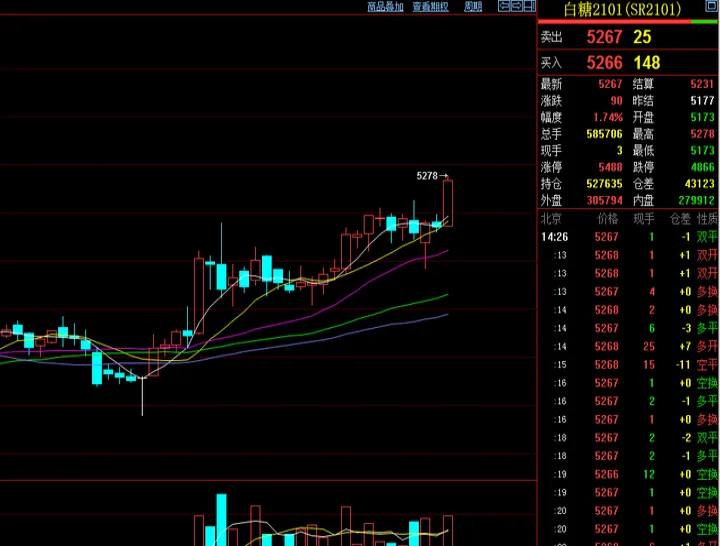Click the 持仓 open interest value 527635
This screenshot has height=546, width=720.
[602, 184]
